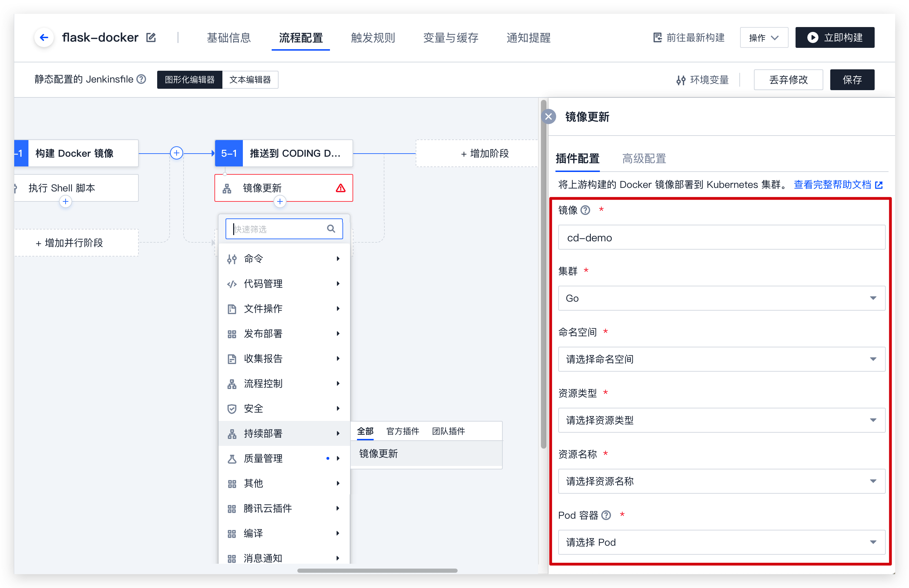Click the Jenkinsfile help question icon
The image size is (909, 588).
click(x=141, y=79)
